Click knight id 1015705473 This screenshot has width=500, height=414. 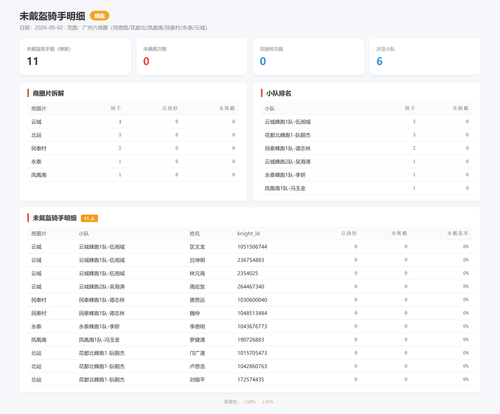point(252,353)
